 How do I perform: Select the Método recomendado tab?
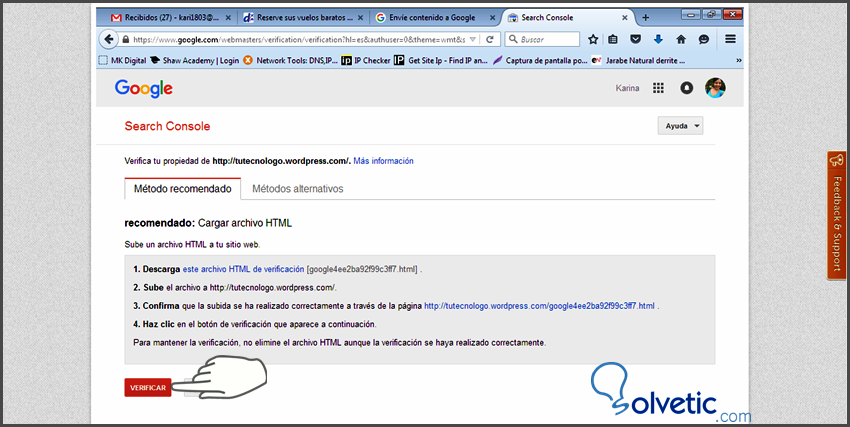coord(183,189)
